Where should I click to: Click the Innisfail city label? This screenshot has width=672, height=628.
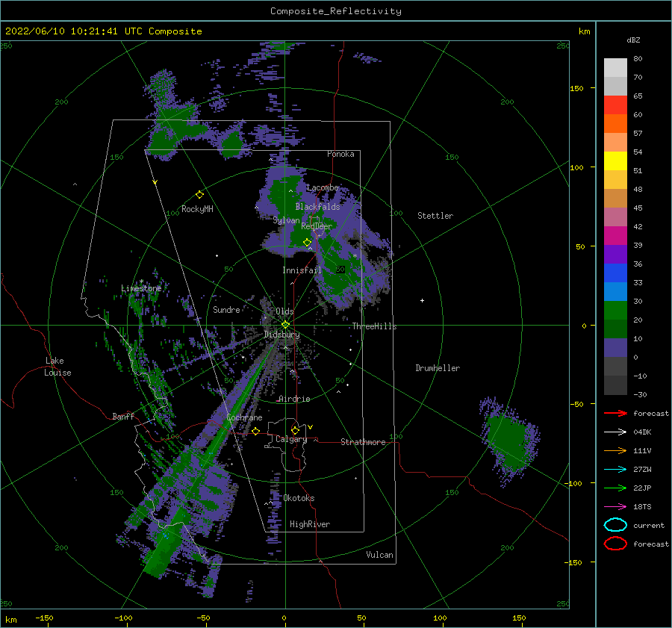[302, 270]
